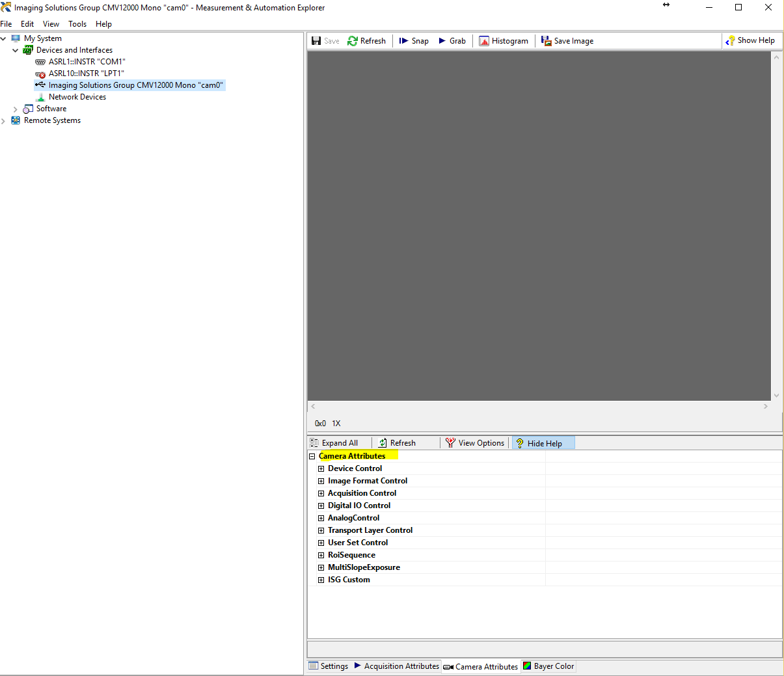Click the 0x0 image size readout
784x676 pixels.
(x=320, y=424)
